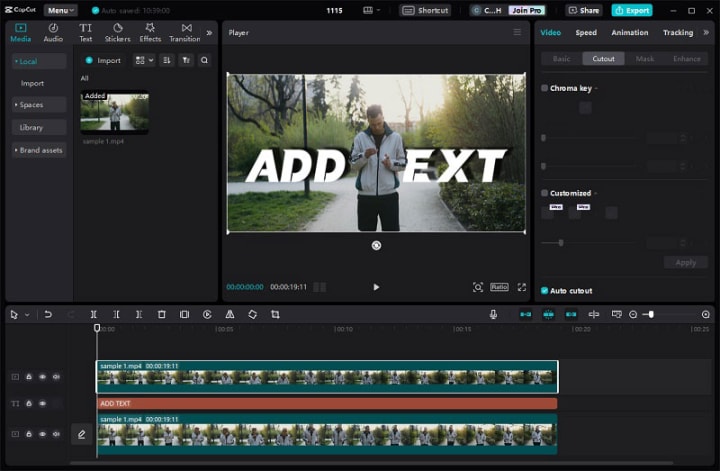Click the delete-left trim icon
This screenshot has height=471, width=720.
pyautogui.click(x=116, y=314)
